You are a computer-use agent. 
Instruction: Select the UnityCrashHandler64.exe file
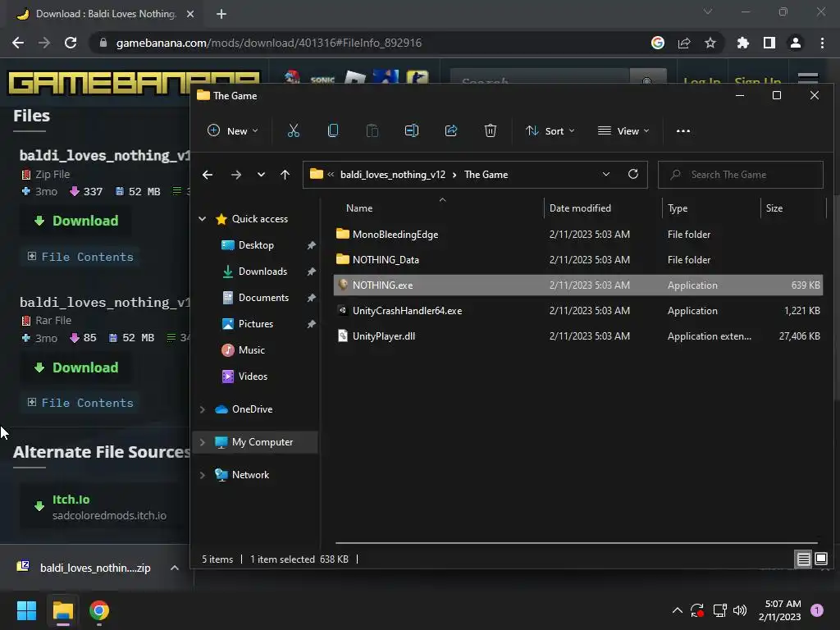coord(578,311)
